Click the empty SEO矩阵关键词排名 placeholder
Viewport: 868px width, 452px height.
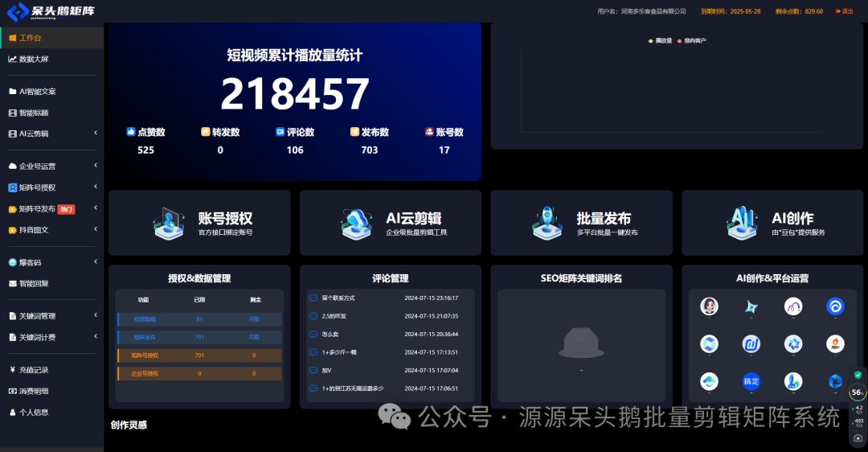tap(581, 344)
